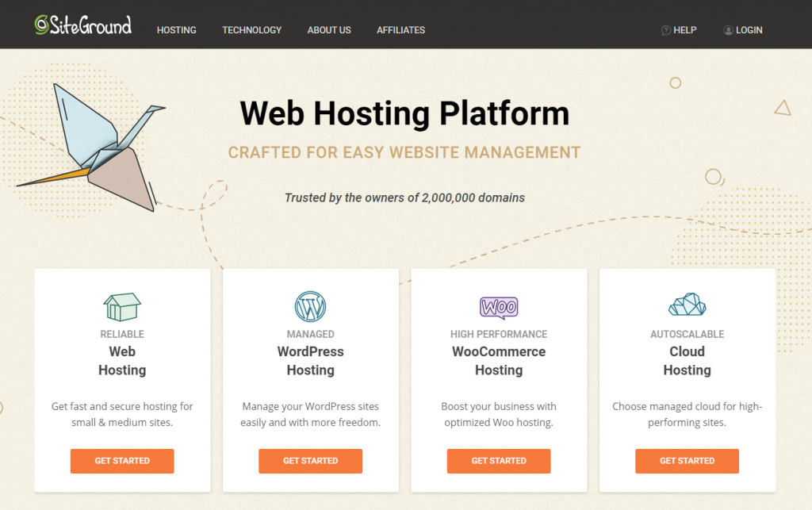Screen dimensions: 812x510
Task: Open the AFFILIATES menu
Action: [x=400, y=30]
